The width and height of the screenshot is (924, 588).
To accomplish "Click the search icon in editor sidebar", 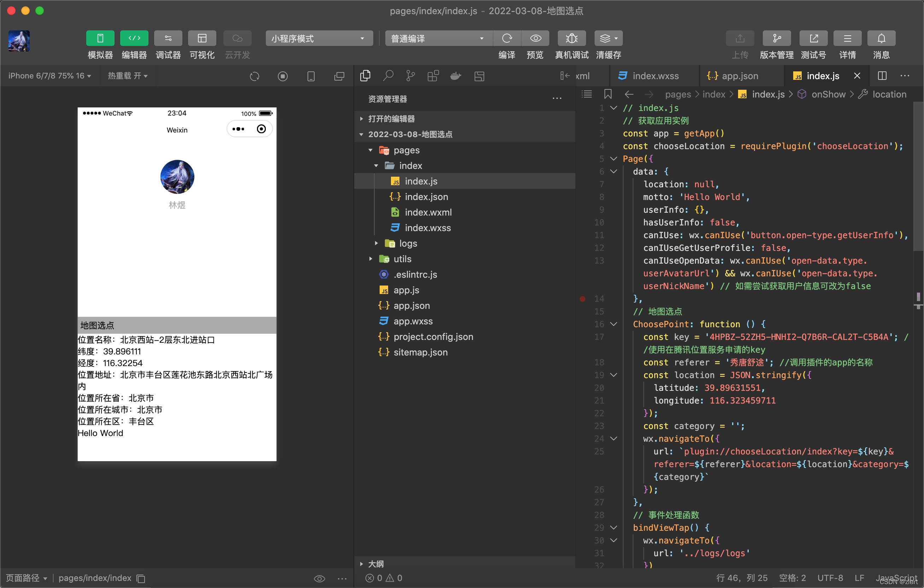I will coord(388,76).
